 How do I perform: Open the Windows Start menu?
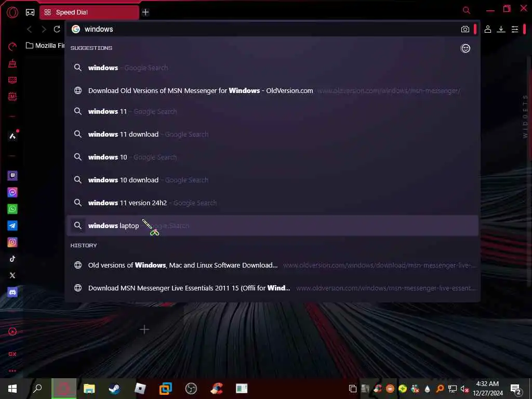[12, 389]
